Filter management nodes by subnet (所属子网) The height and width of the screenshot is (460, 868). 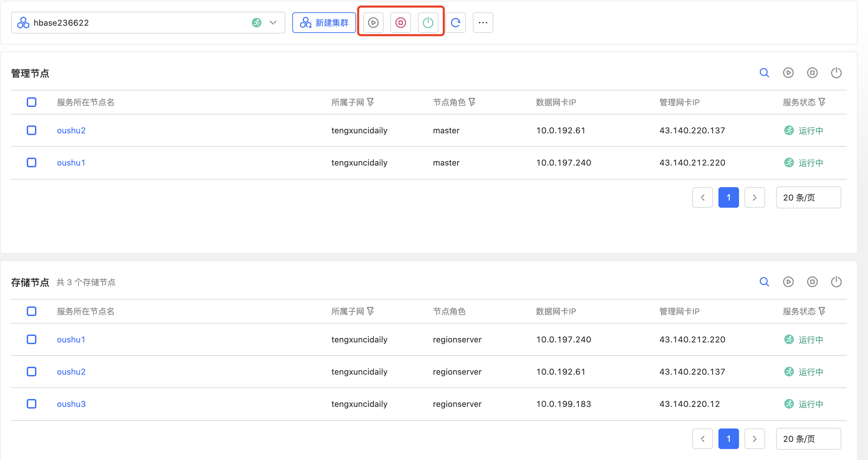click(370, 102)
